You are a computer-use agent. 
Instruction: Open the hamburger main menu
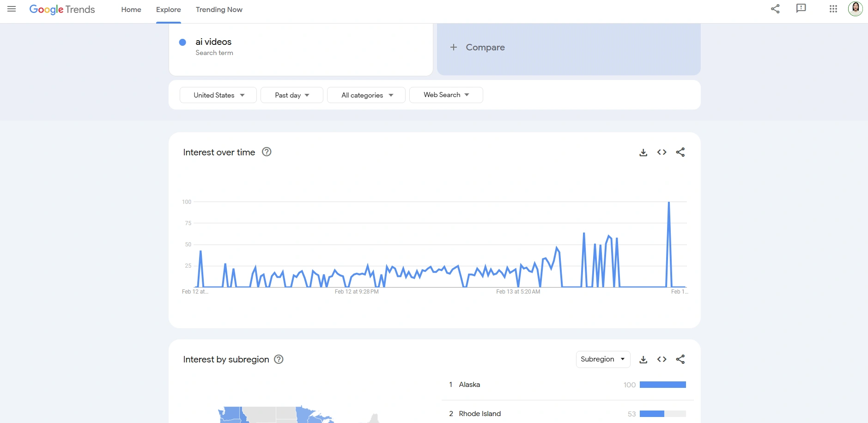pyautogui.click(x=12, y=9)
